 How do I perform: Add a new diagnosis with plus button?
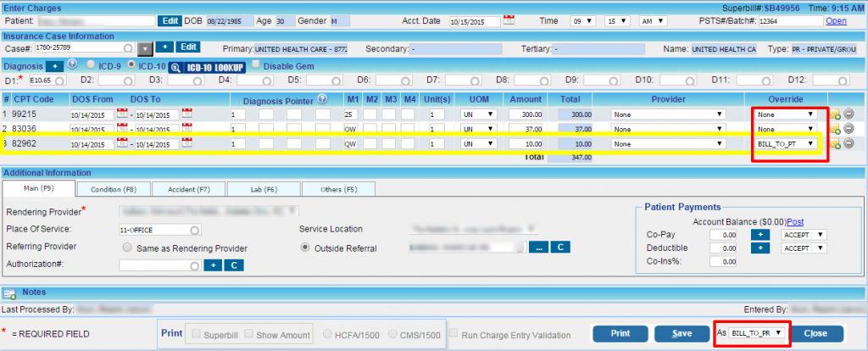52,65
